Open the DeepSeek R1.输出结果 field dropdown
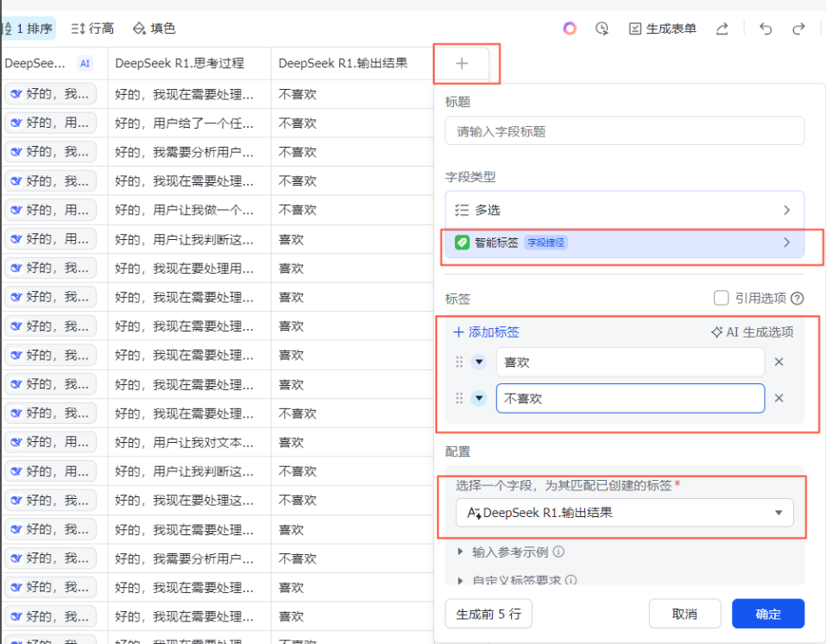 [x=624, y=512]
